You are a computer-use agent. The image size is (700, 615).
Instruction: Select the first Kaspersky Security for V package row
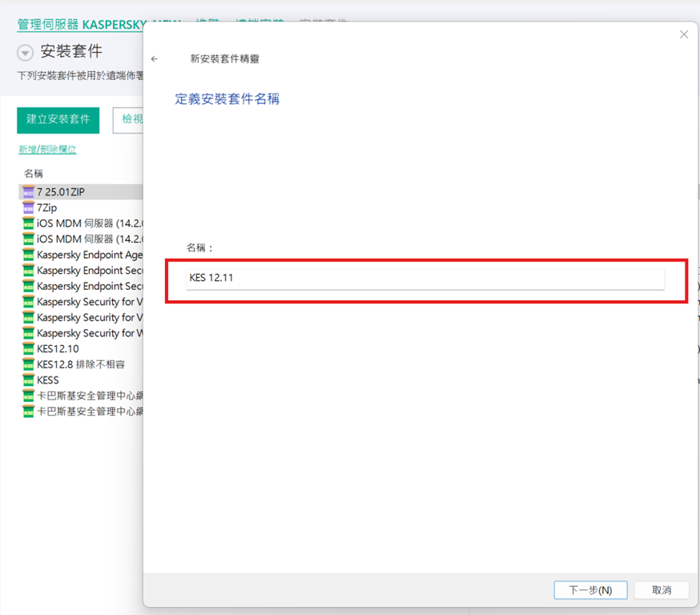click(90, 302)
